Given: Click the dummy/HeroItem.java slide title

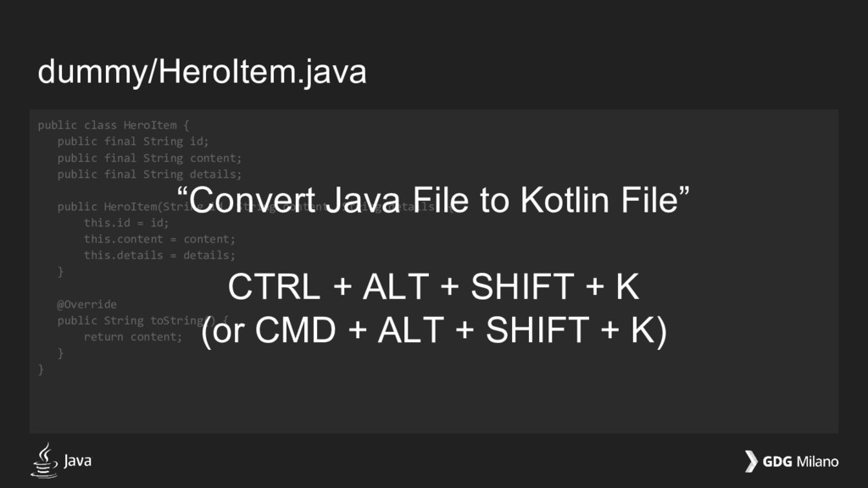Looking at the screenshot, I should click(x=202, y=73).
